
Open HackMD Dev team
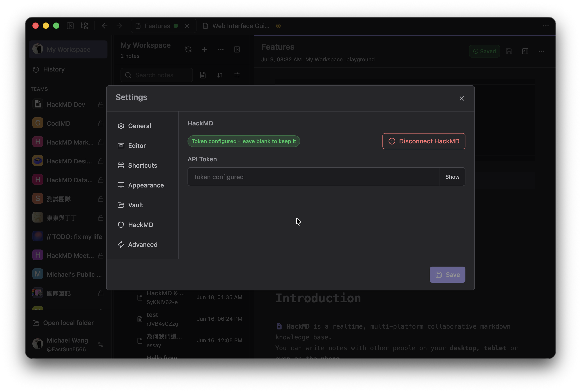(66, 105)
